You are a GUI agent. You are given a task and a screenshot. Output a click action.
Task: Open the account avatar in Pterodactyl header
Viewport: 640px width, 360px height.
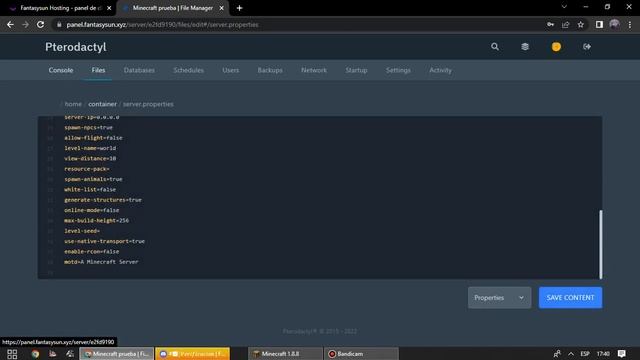556,47
